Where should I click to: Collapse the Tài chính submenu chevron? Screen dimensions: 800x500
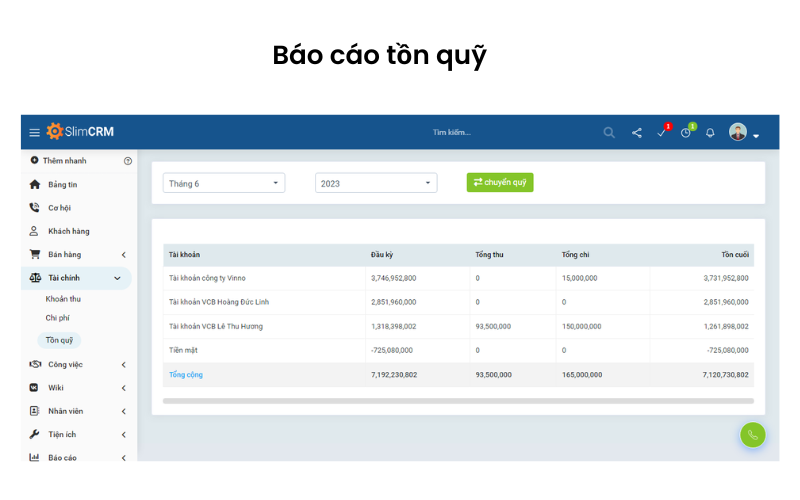(x=117, y=278)
